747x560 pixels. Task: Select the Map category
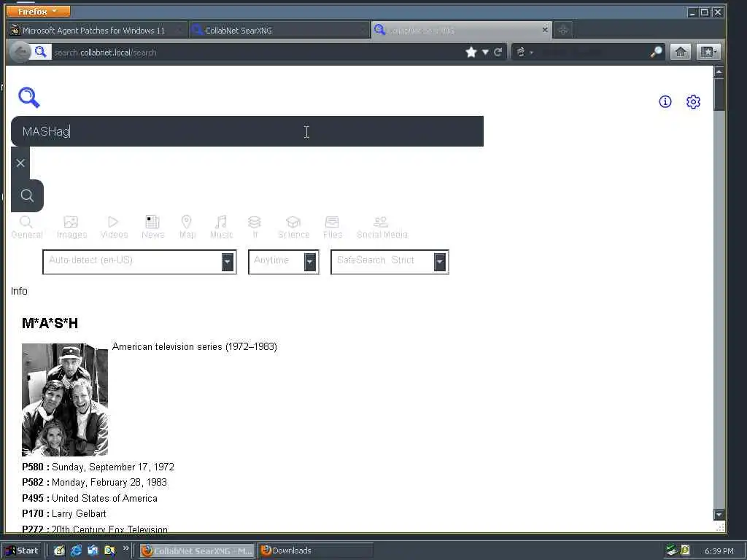187,227
